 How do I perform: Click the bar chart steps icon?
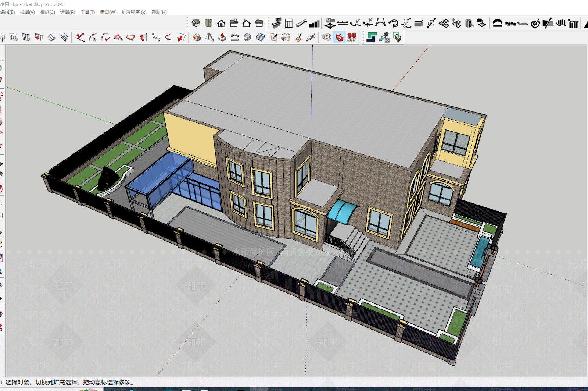314,24
